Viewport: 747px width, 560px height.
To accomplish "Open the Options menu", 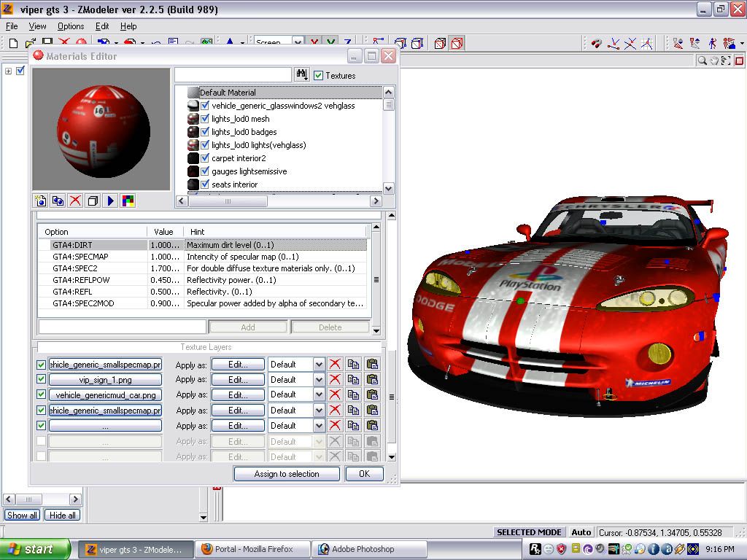I will coord(71,26).
